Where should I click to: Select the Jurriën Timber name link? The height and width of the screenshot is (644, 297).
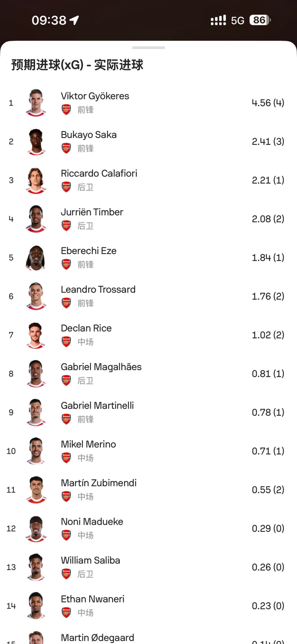(92, 212)
